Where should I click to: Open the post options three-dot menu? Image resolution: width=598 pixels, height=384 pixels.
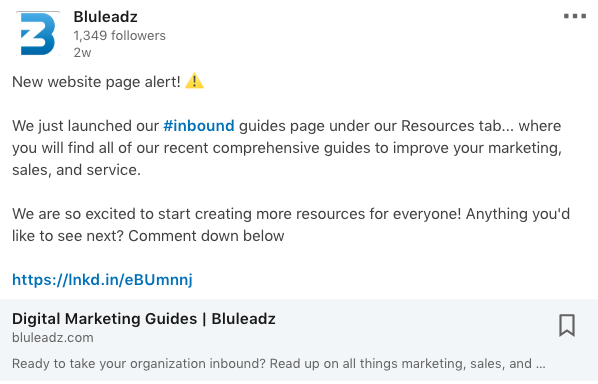point(574,16)
